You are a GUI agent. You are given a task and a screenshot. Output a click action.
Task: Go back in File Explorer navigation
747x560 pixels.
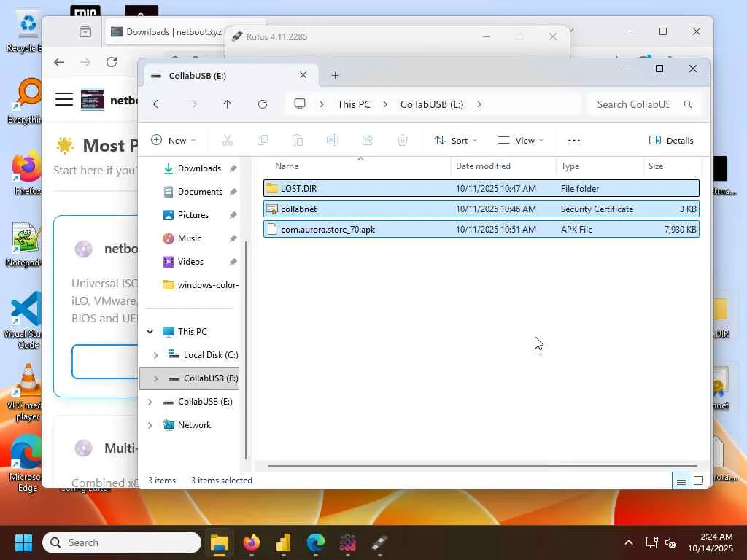[158, 104]
